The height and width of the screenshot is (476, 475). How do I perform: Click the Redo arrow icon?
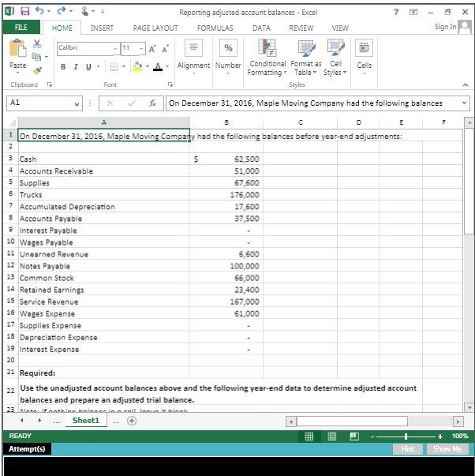(61, 11)
